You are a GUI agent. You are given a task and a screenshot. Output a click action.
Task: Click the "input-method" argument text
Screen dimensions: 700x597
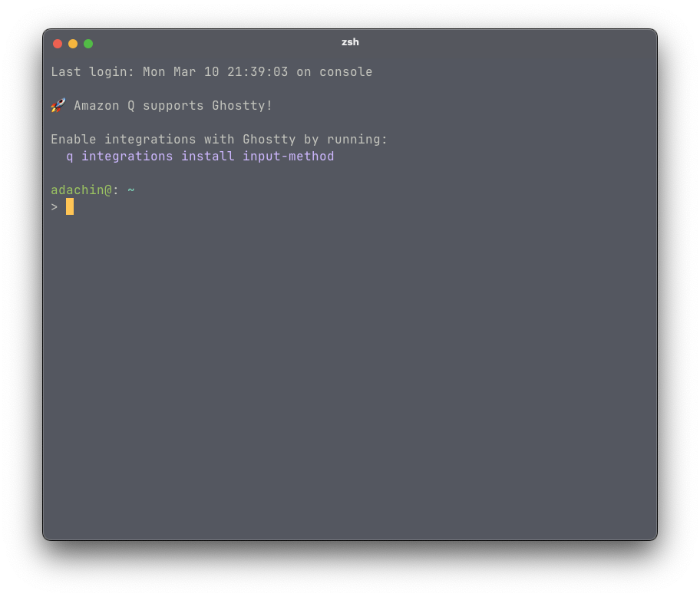(x=289, y=157)
